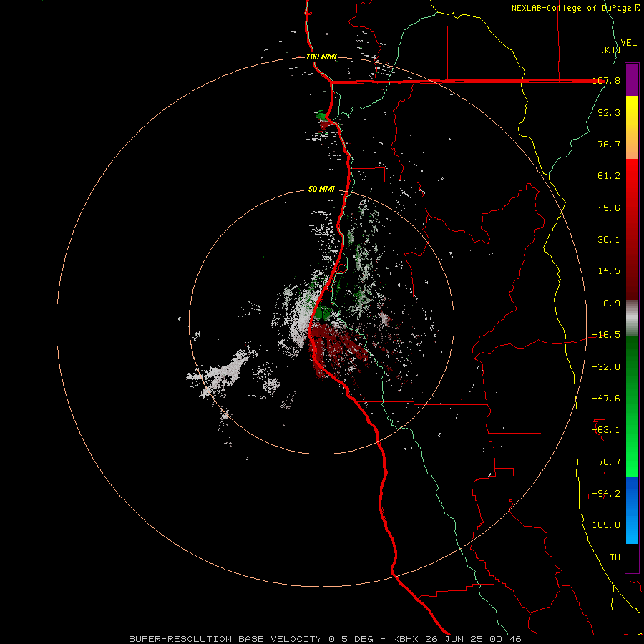The width and height of the screenshot is (644, 644).
Task: Click the VEL legend title
Action: coord(628,43)
